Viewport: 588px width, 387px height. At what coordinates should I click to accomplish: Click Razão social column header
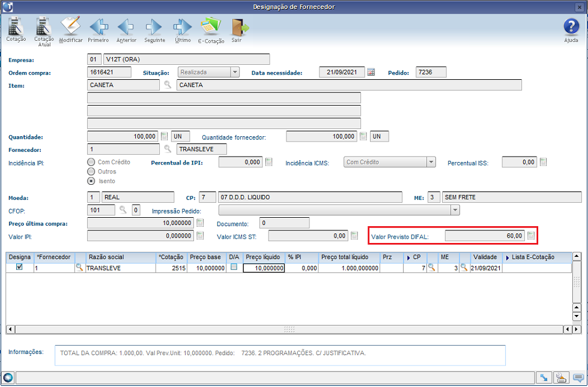tap(121, 257)
